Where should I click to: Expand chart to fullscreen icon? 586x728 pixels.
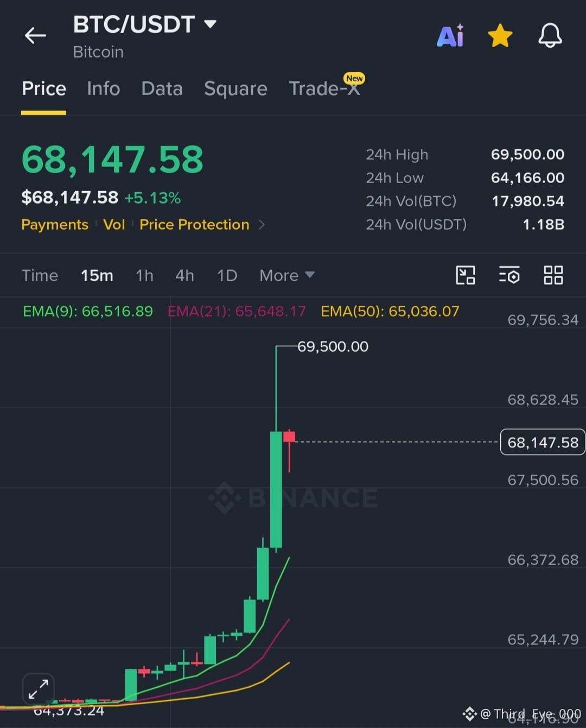39,690
